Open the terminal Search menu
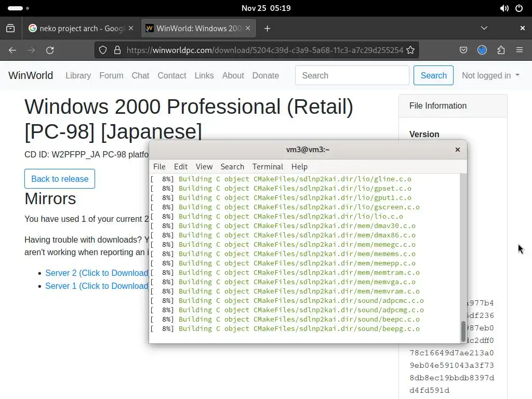This screenshot has height=399, width=532. click(232, 167)
